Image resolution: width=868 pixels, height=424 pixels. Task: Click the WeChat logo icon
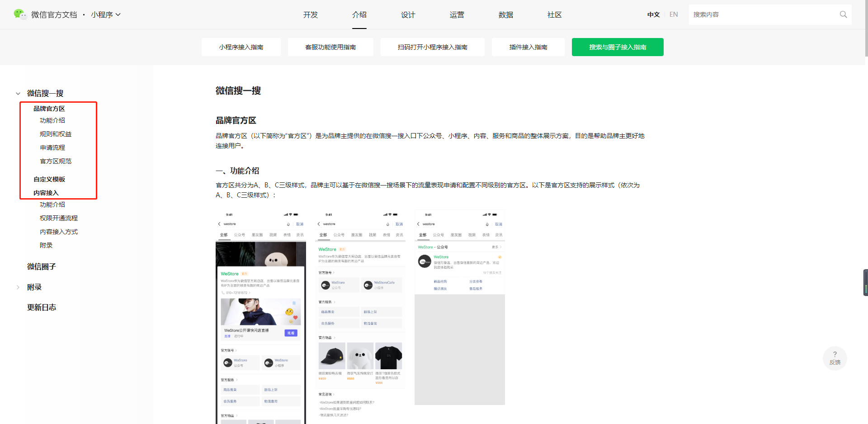click(x=20, y=14)
